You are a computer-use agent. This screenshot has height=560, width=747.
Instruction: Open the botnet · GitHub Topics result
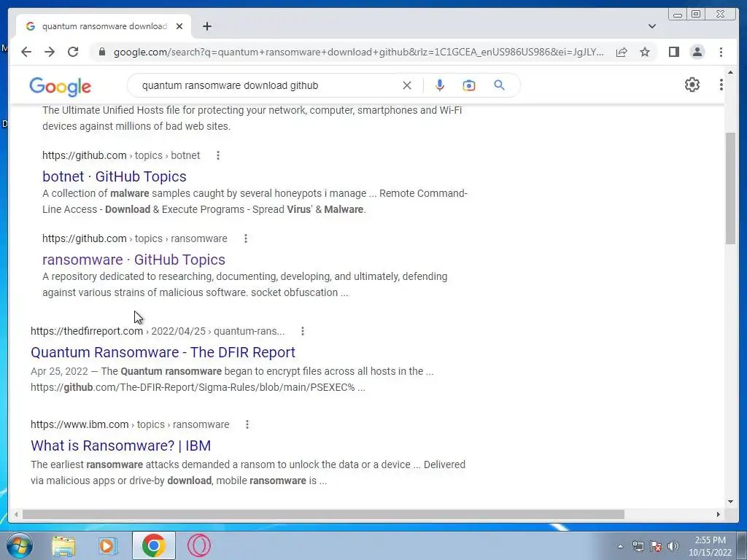[x=115, y=176]
